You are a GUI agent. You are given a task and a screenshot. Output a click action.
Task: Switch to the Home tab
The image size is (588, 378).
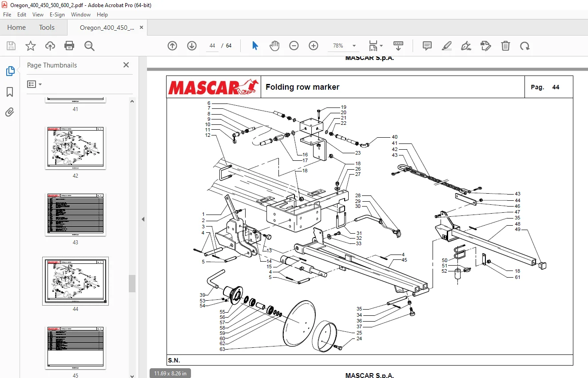coord(16,28)
